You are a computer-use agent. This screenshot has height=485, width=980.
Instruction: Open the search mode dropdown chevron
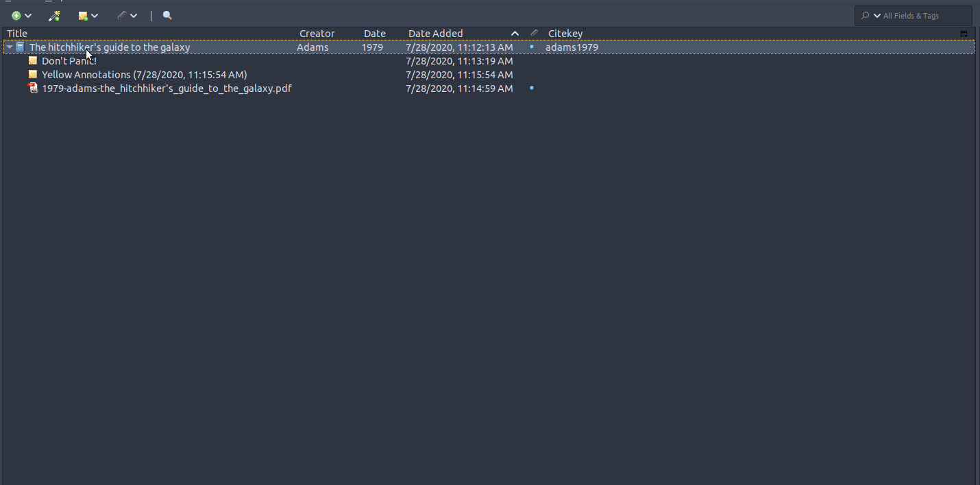(x=877, y=16)
